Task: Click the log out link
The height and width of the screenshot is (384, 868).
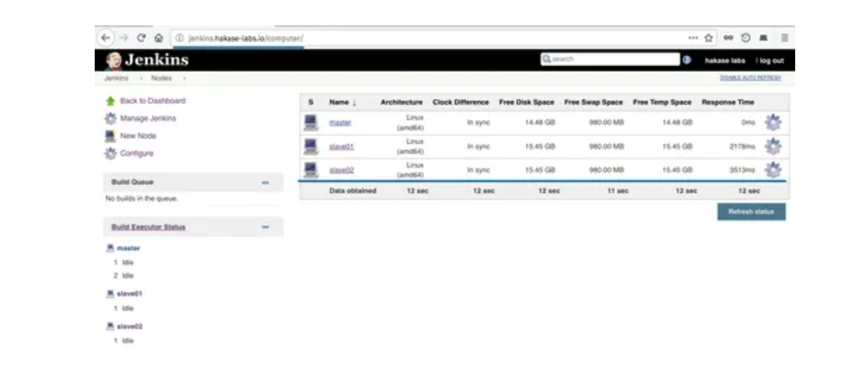Action: pyautogui.click(x=771, y=60)
